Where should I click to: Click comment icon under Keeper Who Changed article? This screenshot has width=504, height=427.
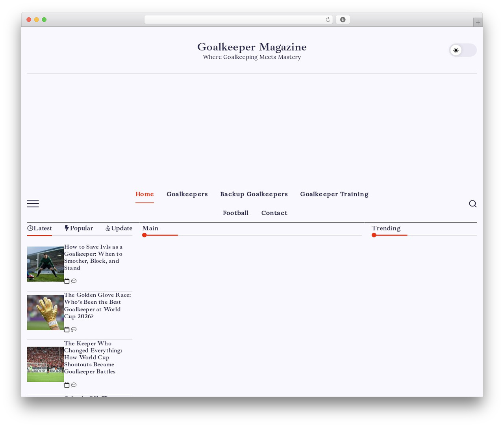click(74, 385)
